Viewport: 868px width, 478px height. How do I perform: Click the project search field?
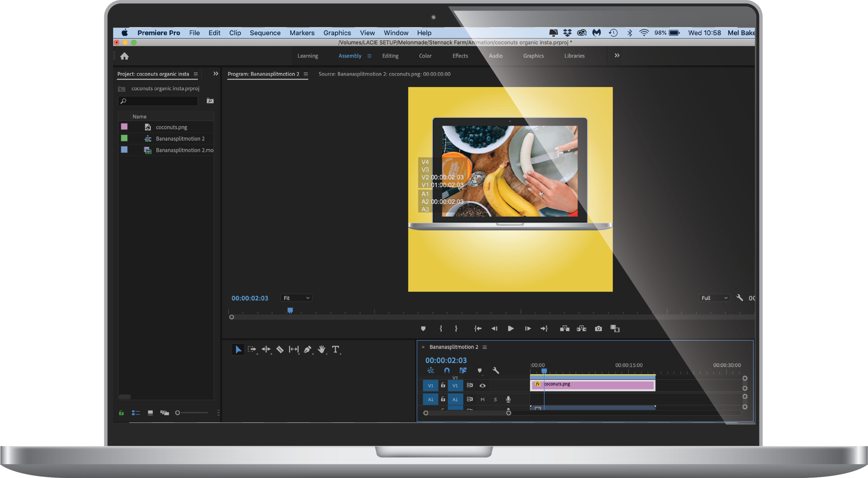(x=158, y=101)
